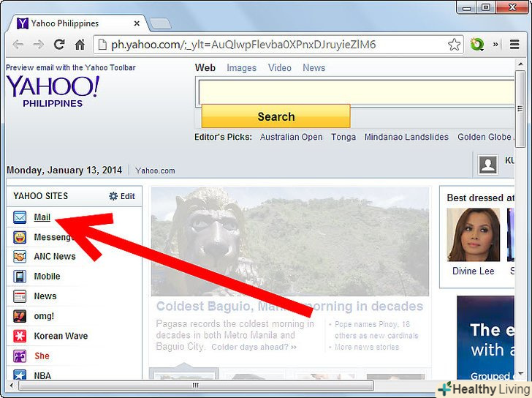Click the vertical scrollbar down arrow

tap(520, 375)
